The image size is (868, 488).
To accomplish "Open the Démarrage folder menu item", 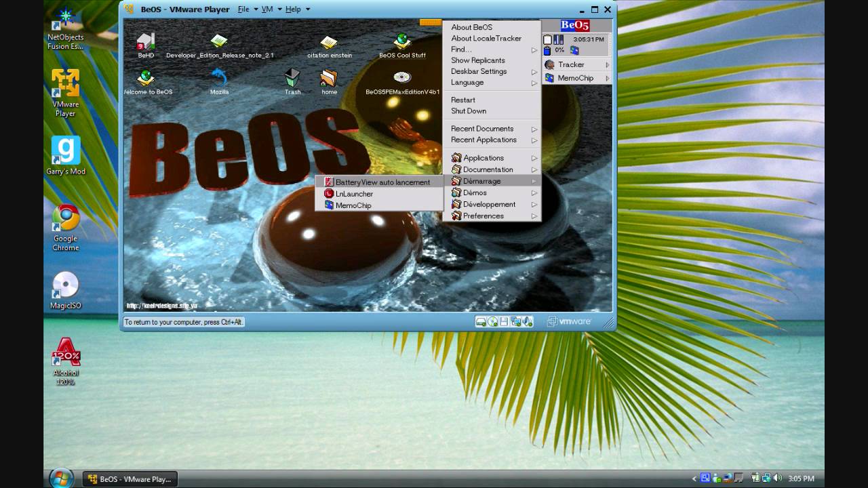I will pos(492,181).
